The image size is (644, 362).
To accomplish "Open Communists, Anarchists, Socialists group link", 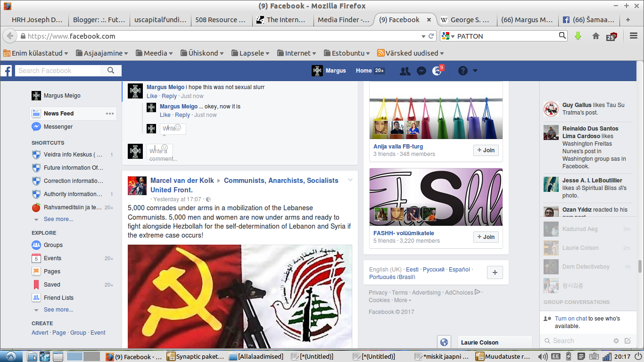I will coord(244,185).
